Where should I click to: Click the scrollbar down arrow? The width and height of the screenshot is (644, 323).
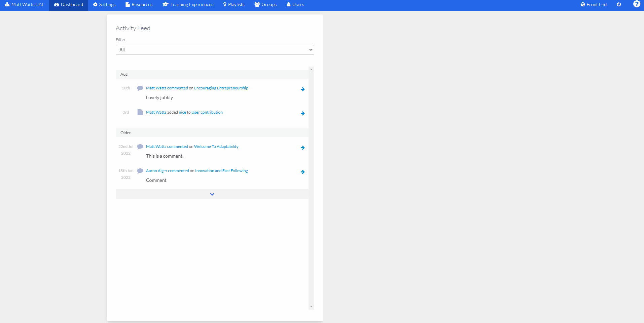pos(311,306)
